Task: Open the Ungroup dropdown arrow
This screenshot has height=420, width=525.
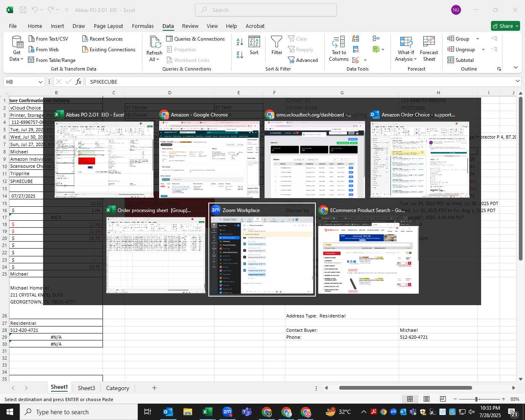Action: tap(483, 49)
